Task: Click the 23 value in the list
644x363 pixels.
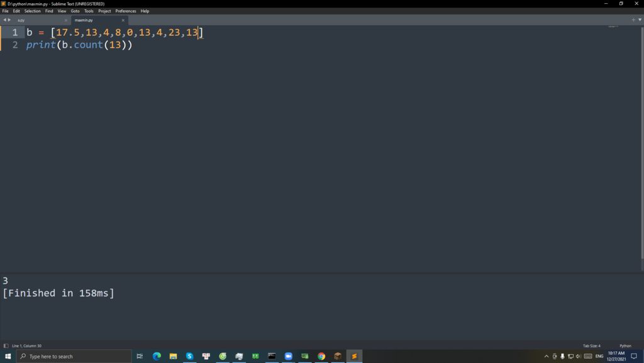Action: pos(175,33)
